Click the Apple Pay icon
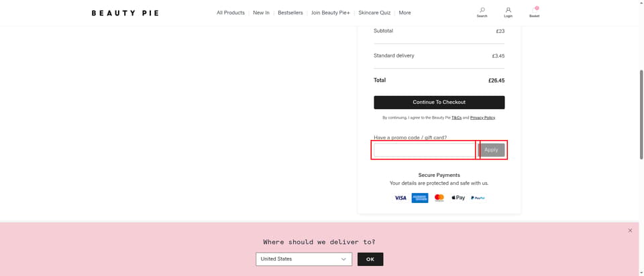This screenshot has width=644, height=276. tap(458, 198)
